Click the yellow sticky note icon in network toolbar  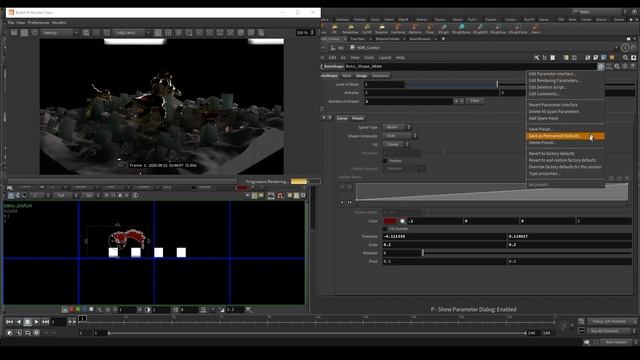click(x=612, y=58)
